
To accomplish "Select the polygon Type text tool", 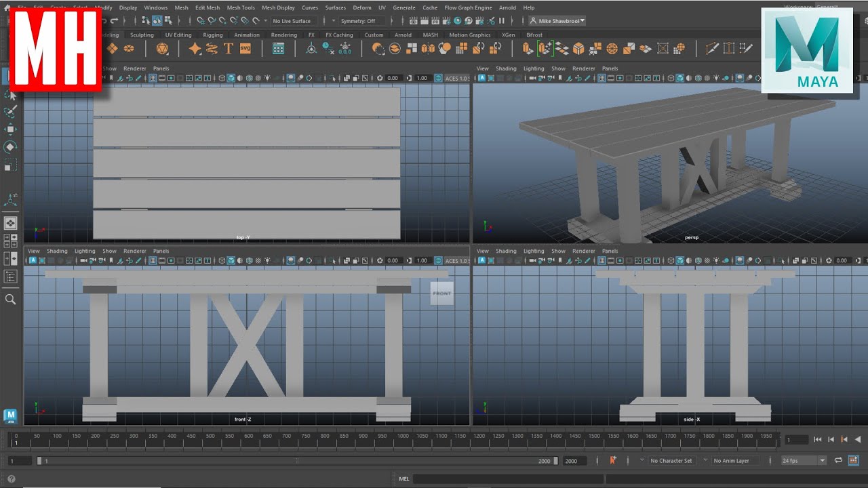I will tap(229, 48).
